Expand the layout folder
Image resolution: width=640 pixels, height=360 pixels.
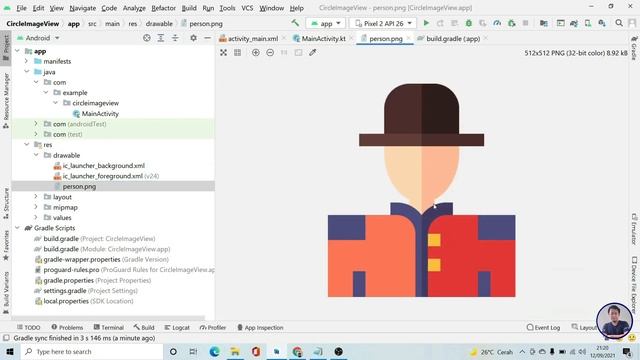pos(36,197)
